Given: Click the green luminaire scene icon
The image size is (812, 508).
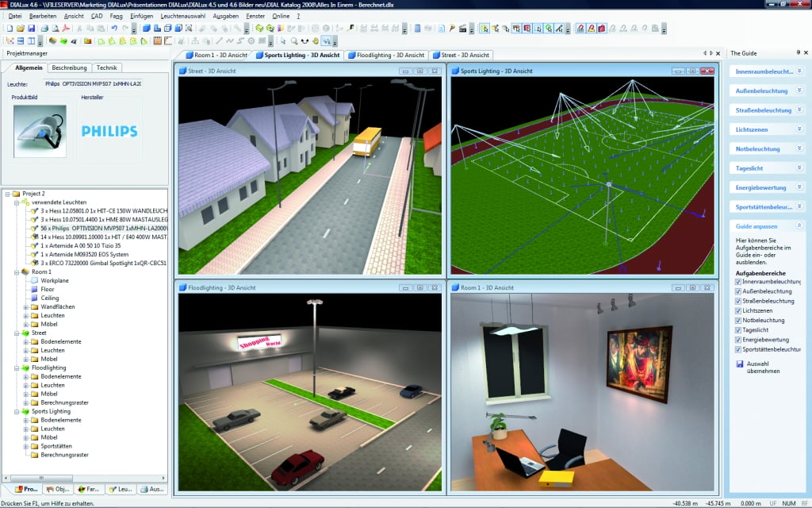Looking at the screenshot, I should tap(63, 41).
